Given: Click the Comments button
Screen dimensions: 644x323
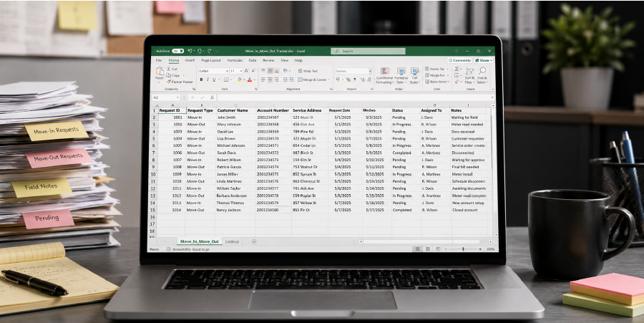Looking at the screenshot, I should click(459, 60).
